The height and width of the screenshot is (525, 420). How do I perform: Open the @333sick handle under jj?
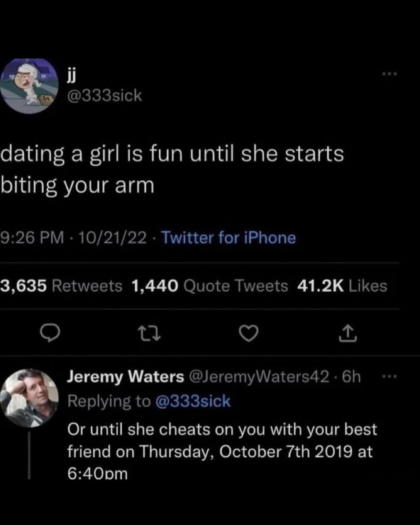105,96
